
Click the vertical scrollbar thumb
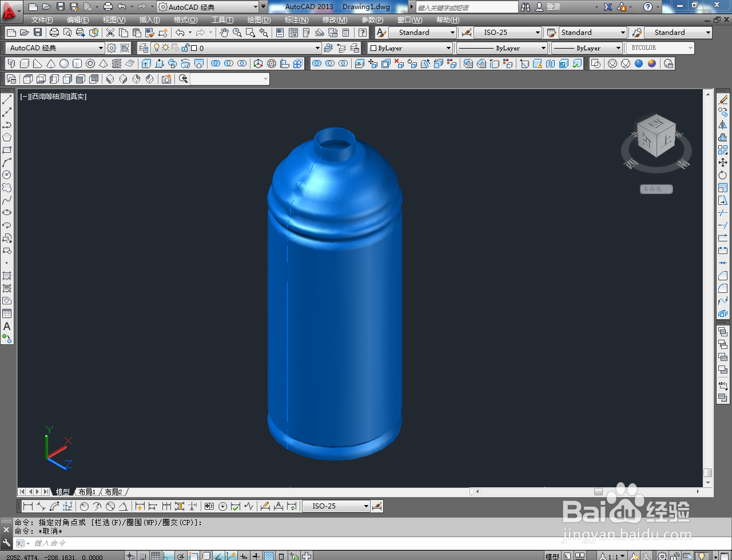coord(708,472)
